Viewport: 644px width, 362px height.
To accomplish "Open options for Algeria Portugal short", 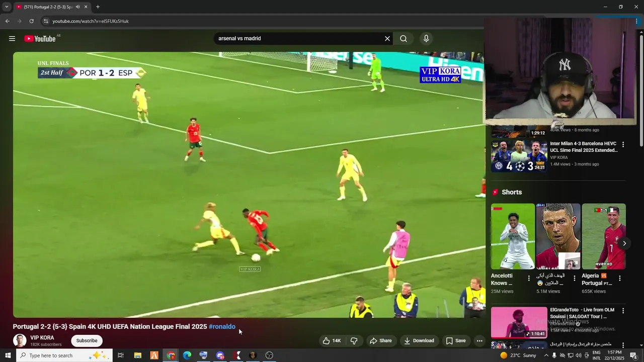I will (620, 278).
